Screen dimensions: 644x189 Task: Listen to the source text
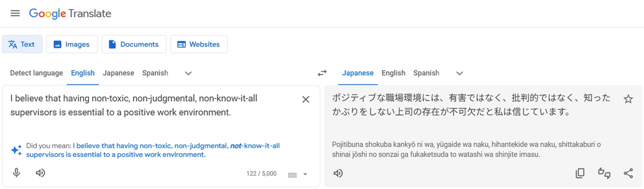click(41, 173)
